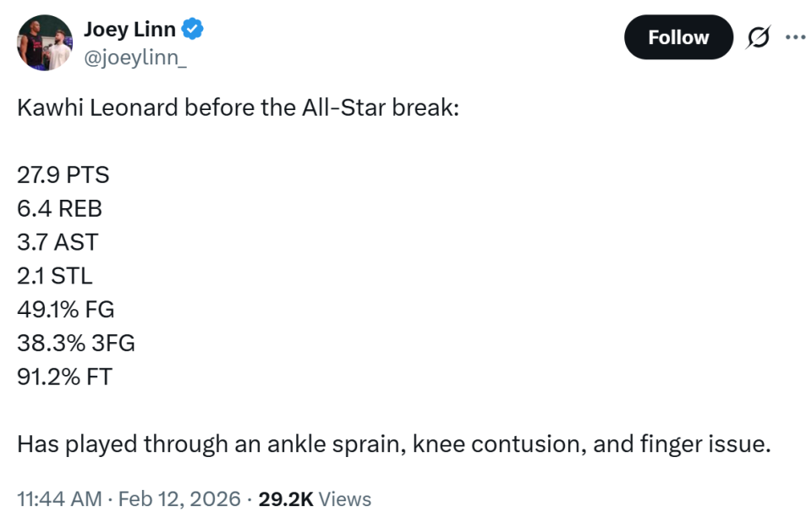
Task: Click the 29.2K view count number
Action: coord(287,499)
